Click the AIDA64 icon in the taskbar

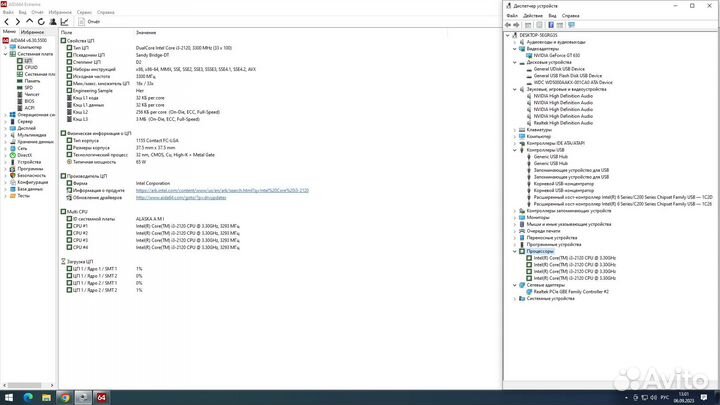(101, 397)
